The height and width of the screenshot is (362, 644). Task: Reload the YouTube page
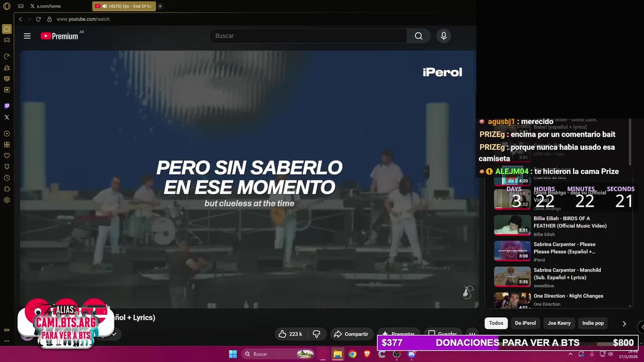pyautogui.click(x=38, y=19)
